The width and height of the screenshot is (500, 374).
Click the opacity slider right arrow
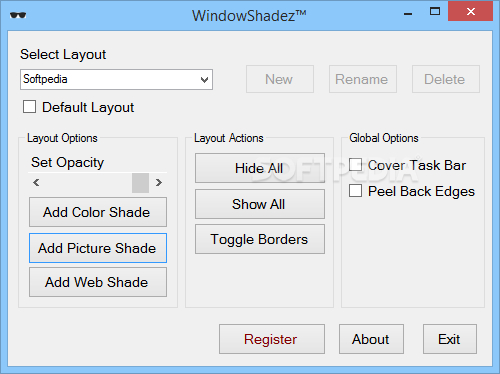click(159, 183)
